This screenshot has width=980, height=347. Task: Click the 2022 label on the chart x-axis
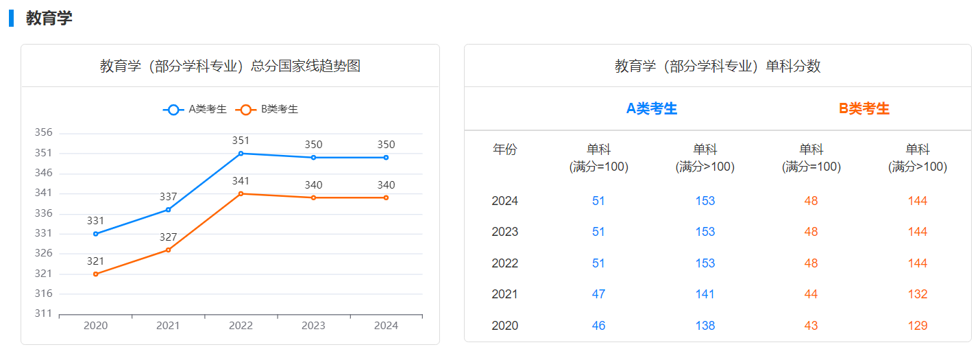tap(241, 326)
